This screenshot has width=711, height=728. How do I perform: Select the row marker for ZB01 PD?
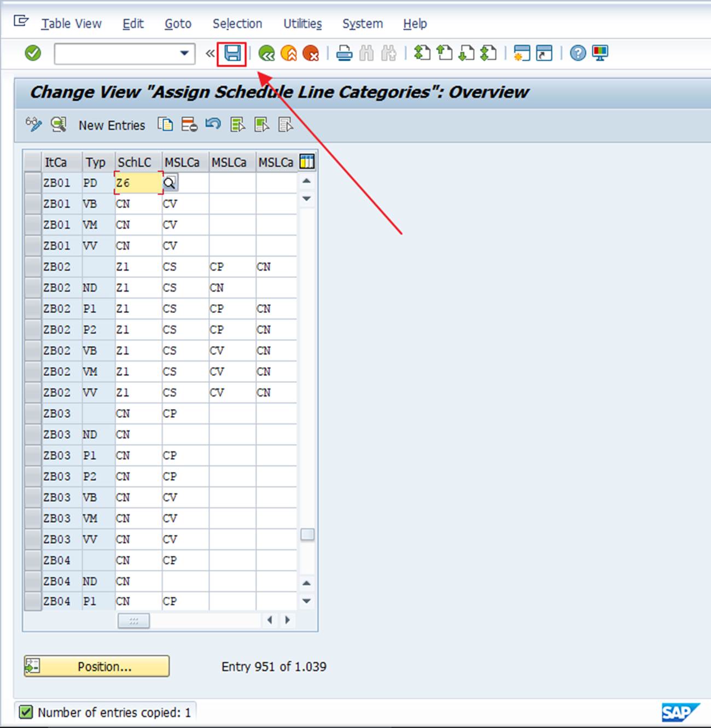33,183
